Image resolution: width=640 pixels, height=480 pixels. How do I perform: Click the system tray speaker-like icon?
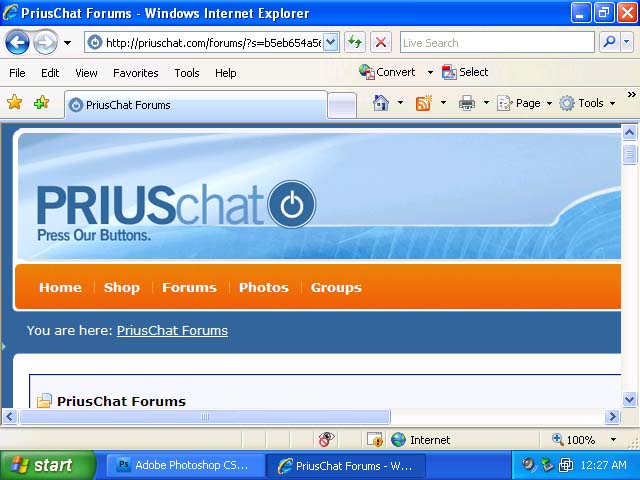click(529, 465)
